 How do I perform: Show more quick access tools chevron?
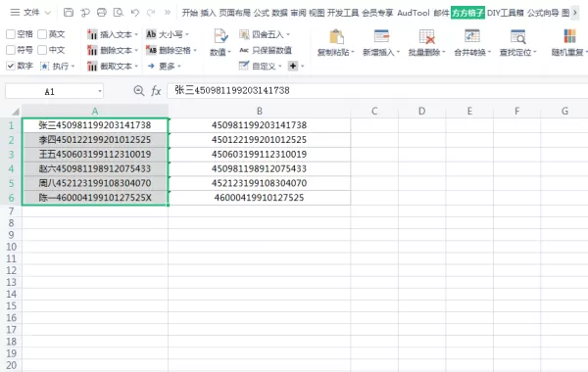[x=168, y=13]
